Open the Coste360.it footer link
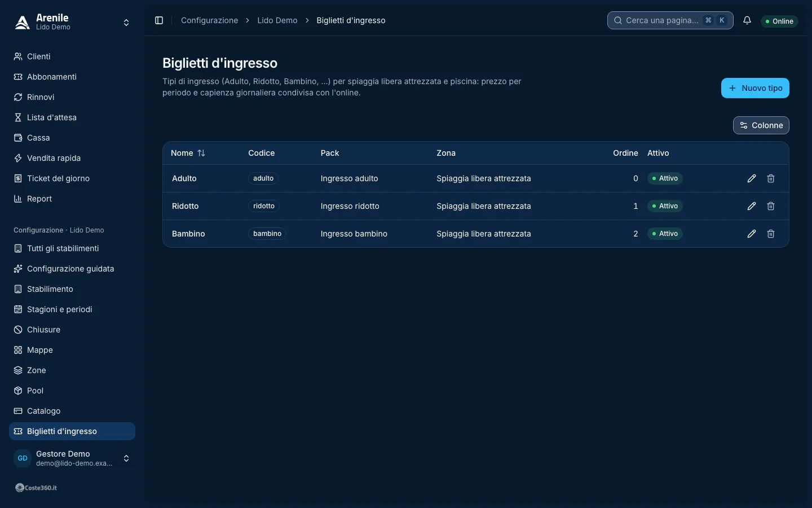Viewport: 812px width, 508px height. point(36,488)
